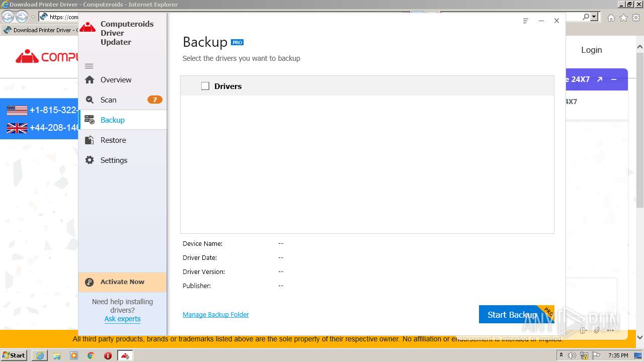This screenshot has width=644, height=362.
Task: Click the Activate Now key icon
Action: [90, 282]
